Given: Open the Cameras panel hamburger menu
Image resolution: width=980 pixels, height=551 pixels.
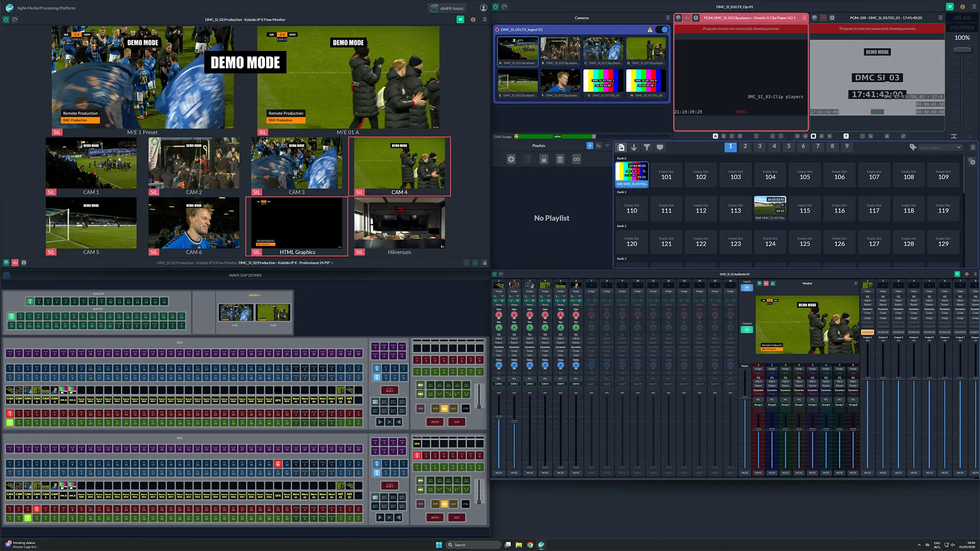Looking at the screenshot, I should coord(667,18).
